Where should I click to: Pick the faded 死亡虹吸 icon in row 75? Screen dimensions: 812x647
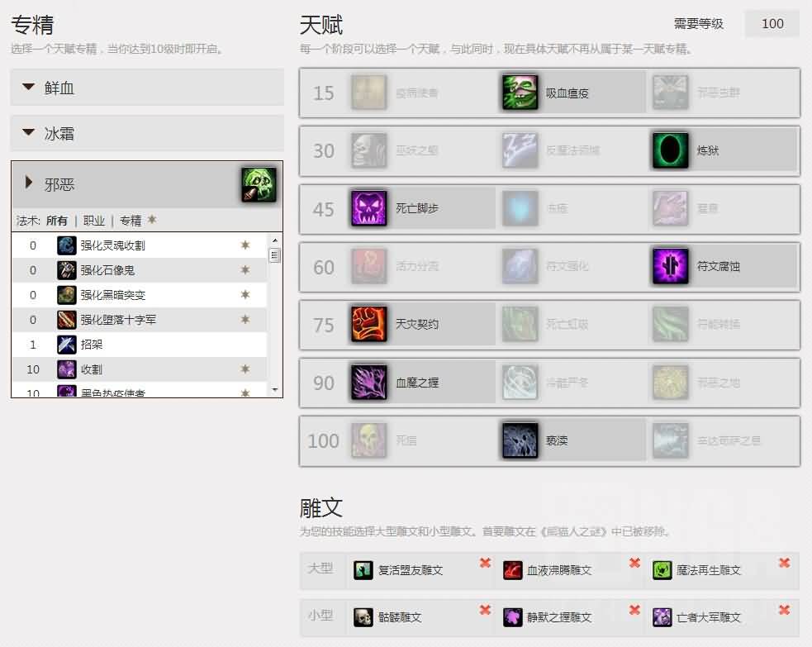coord(520,324)
